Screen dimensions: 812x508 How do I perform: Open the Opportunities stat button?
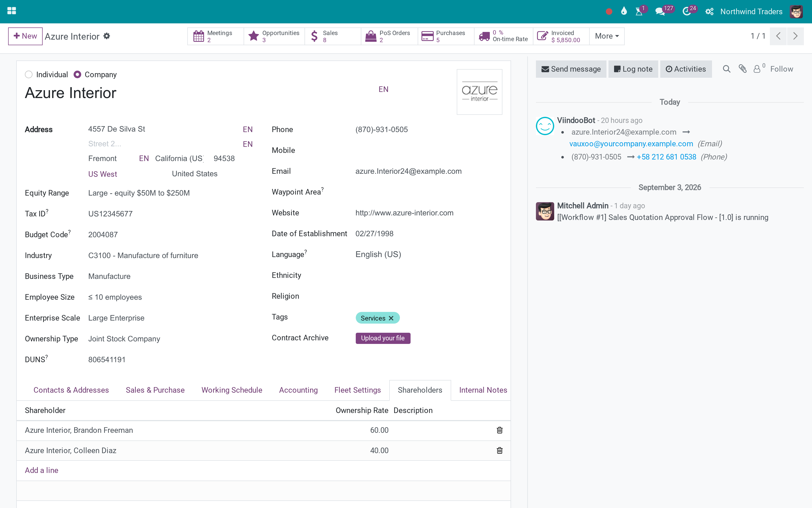tap(274, 36)
